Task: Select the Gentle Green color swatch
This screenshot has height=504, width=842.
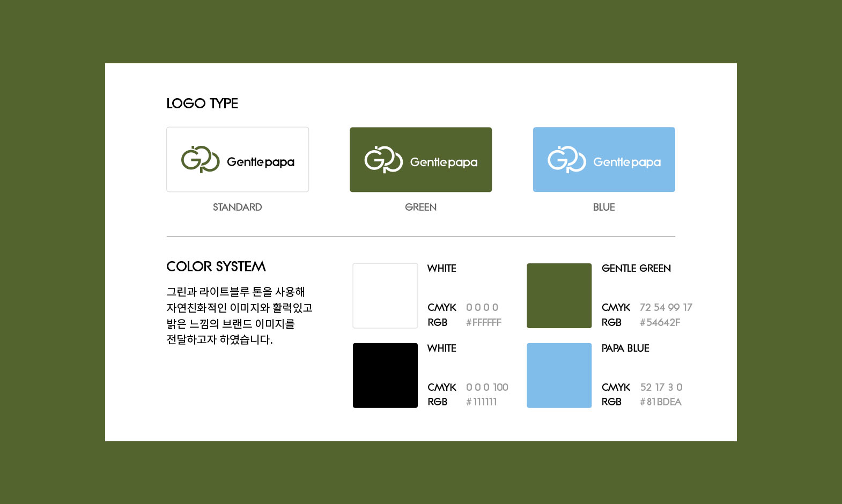Action: click(559, 295)
